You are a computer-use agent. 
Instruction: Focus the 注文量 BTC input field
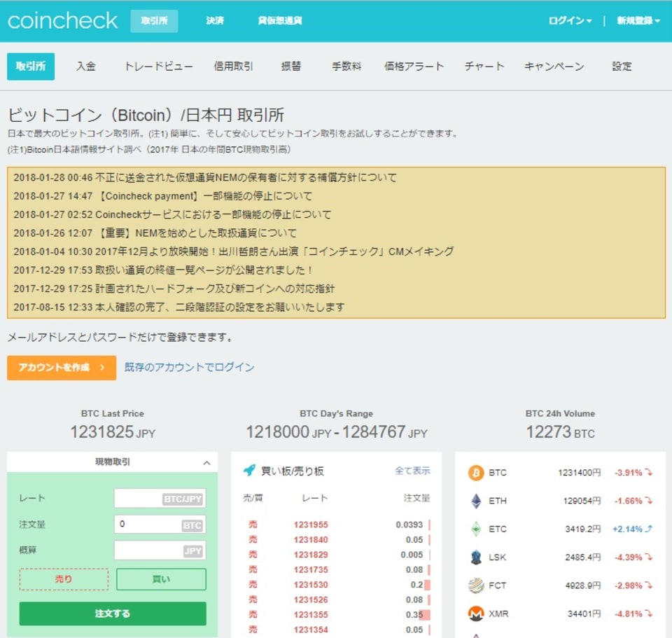(160, 525)
